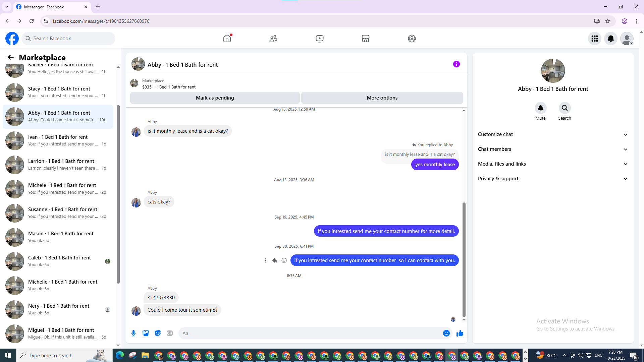Open the emoji picker in message box
644x362 pixels.
click(446, 333)
